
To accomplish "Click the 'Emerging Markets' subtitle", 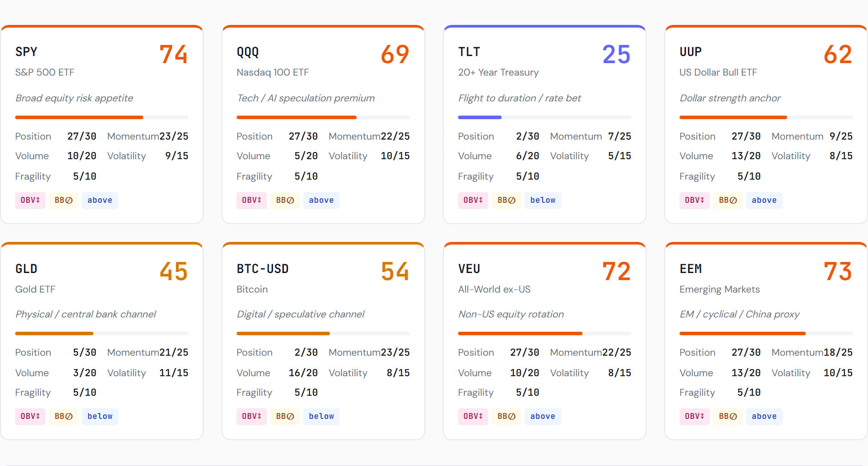I will pyautogui.click(x=719, y=289).
